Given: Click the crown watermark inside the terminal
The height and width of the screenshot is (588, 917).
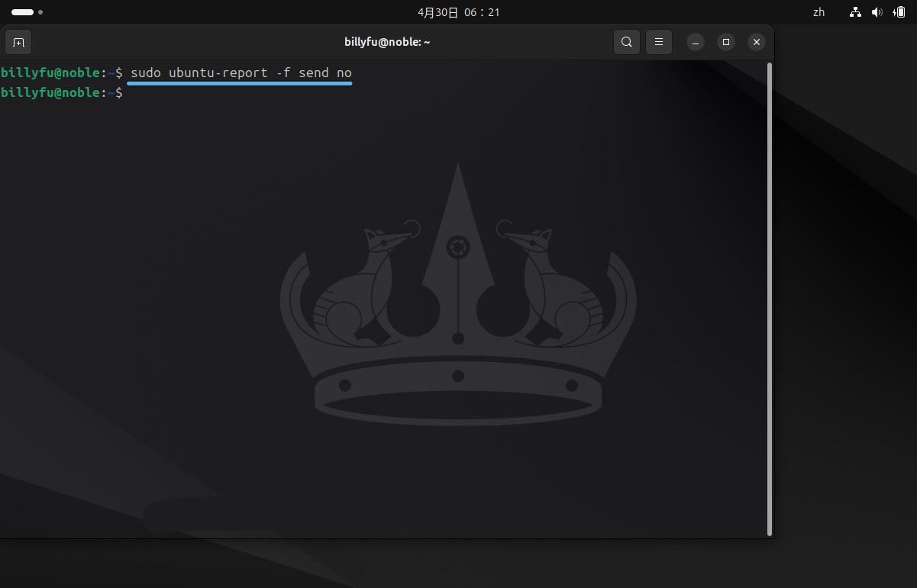Looking at the screenshot, I should pyautogui.click(x=458, y=305).
